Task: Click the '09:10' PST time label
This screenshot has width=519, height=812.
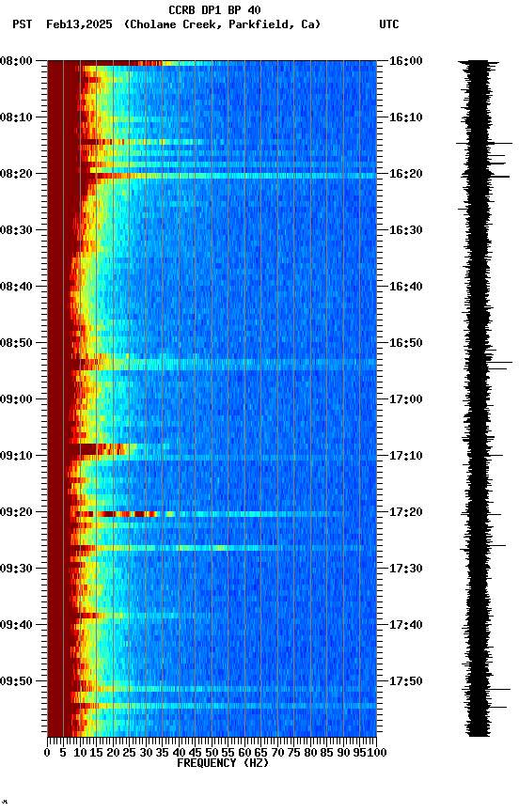Action: [x=16, y=456]
